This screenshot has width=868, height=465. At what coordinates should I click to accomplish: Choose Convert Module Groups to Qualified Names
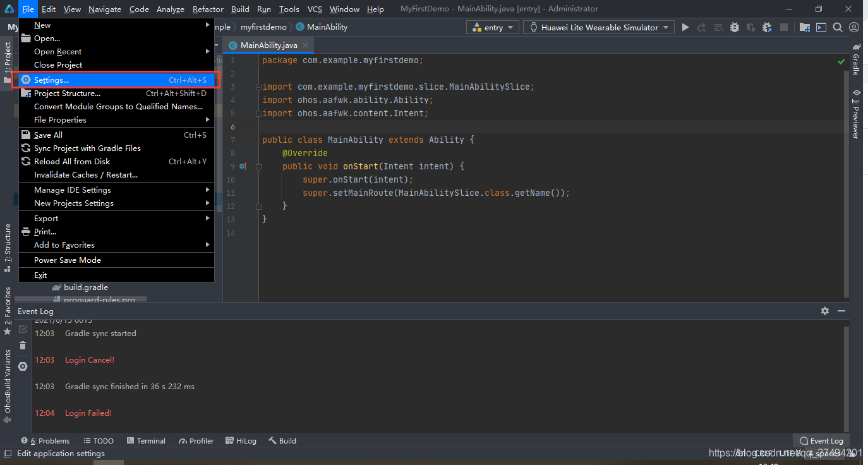pos(116,107)
